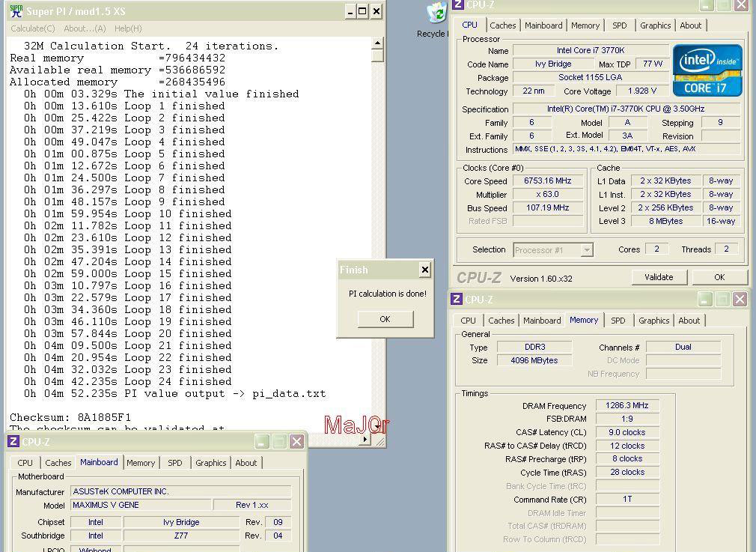The height and width of the screenshot is (552, 756).
Task: Click the Level 3 cache 8 MBytes value
Action: pos(666,221)
